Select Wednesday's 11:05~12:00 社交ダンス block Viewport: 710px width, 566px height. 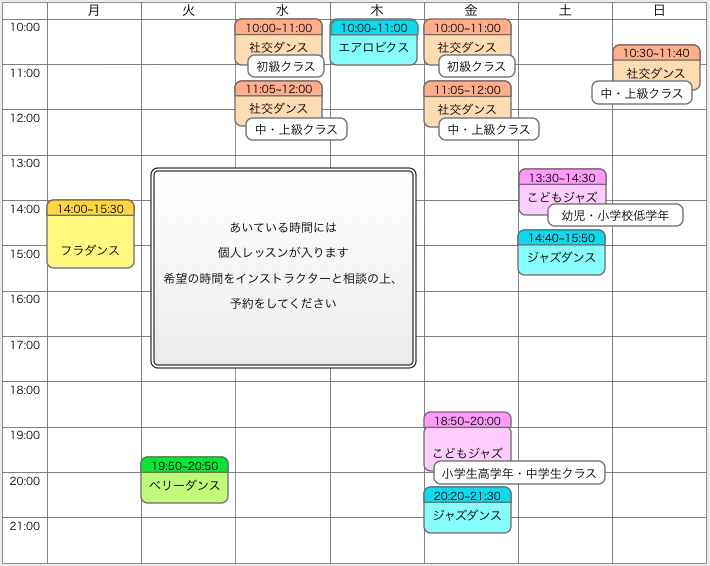278,108
